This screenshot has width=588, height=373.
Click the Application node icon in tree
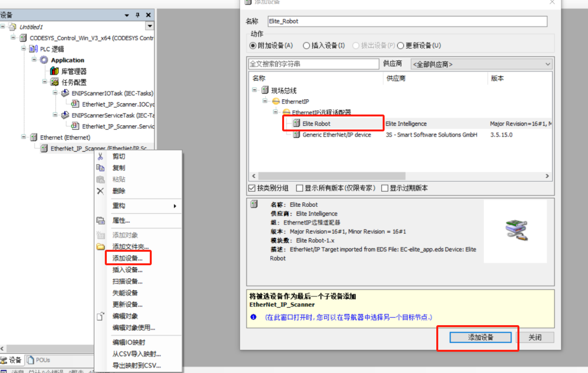44,60
